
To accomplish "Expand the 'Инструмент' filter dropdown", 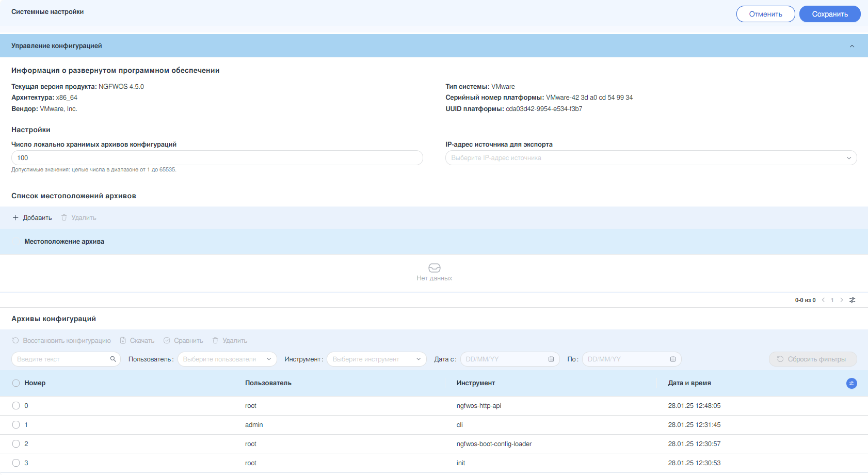I will click(x=376, y=359).
